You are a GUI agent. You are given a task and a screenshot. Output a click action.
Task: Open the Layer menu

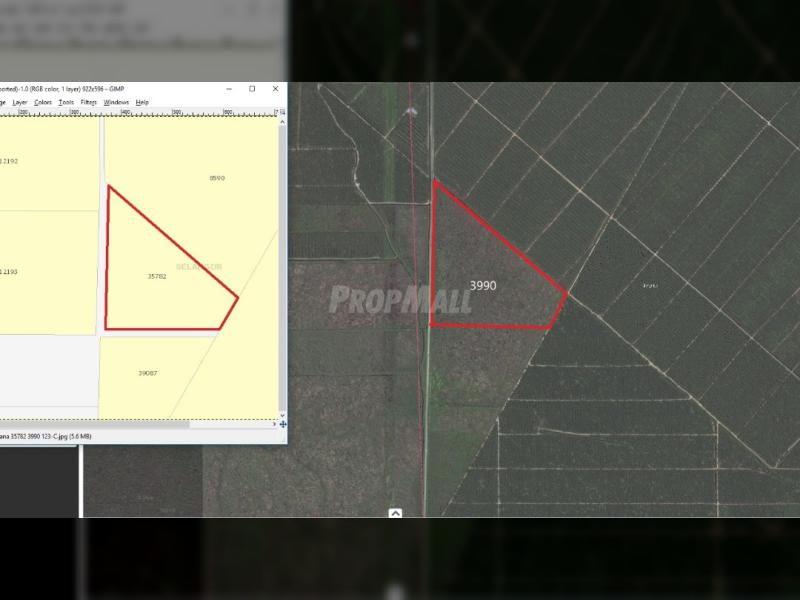(x=20, y=102)
